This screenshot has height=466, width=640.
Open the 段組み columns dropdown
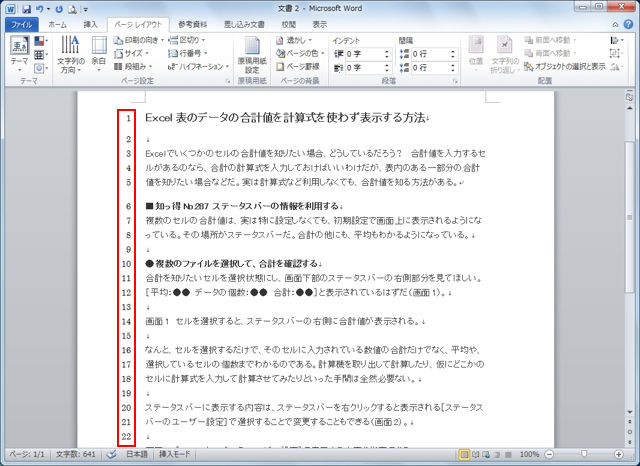(x=133, y=66)
